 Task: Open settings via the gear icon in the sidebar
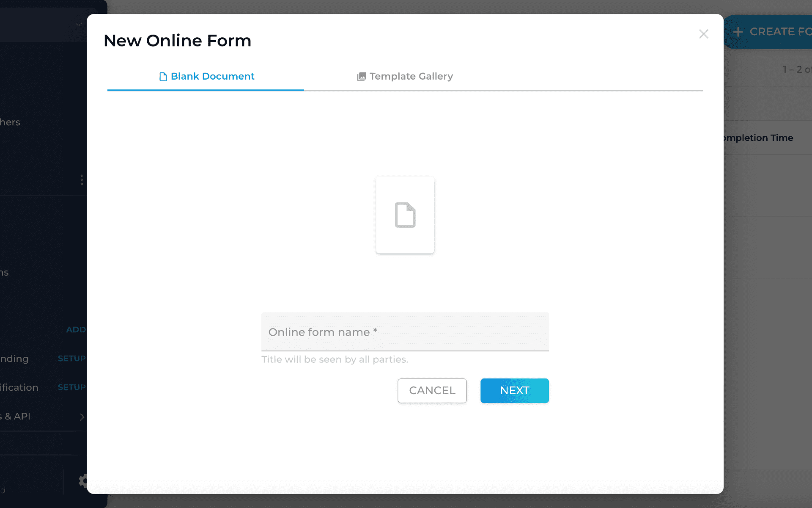83,481
